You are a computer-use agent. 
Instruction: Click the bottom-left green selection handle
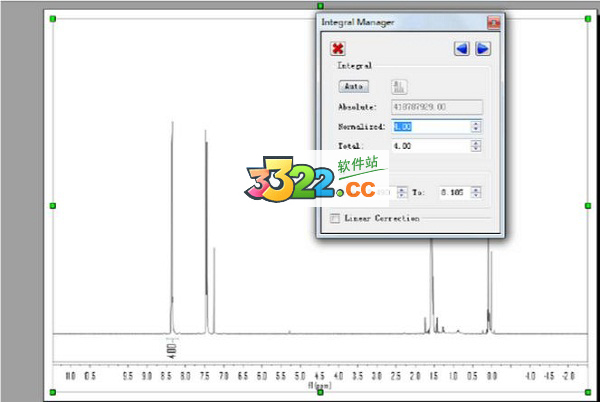click(53, 392)
